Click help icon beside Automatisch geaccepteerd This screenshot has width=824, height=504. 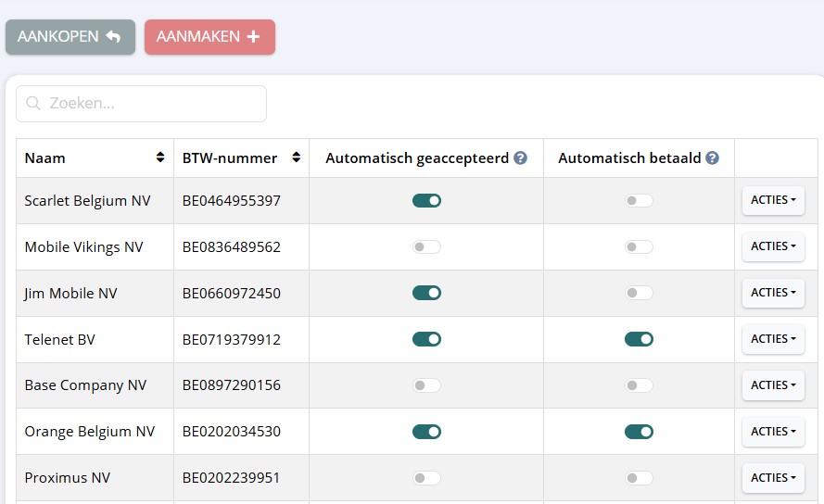(x=521, y=158)
